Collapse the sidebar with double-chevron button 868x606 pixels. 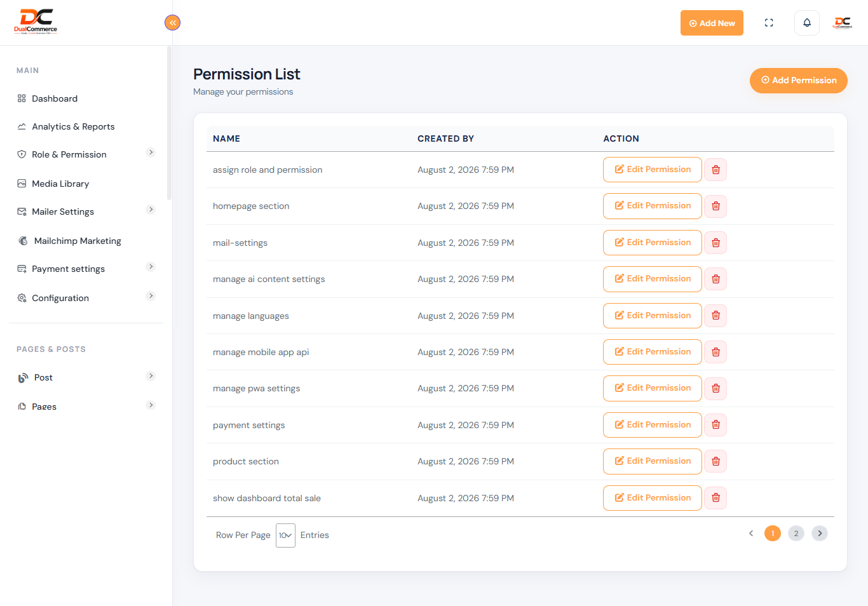[172, 23]
